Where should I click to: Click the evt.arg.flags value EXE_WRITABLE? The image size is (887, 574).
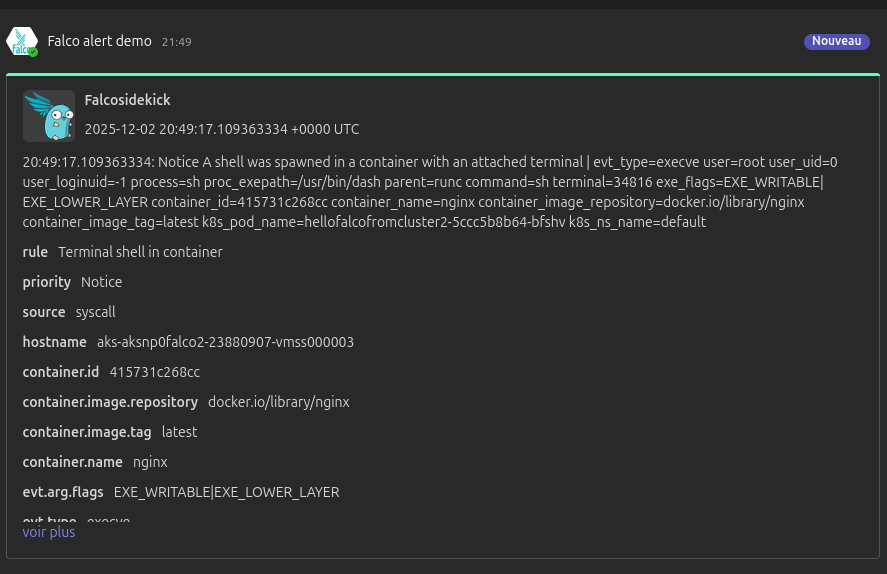click(226, 492)
